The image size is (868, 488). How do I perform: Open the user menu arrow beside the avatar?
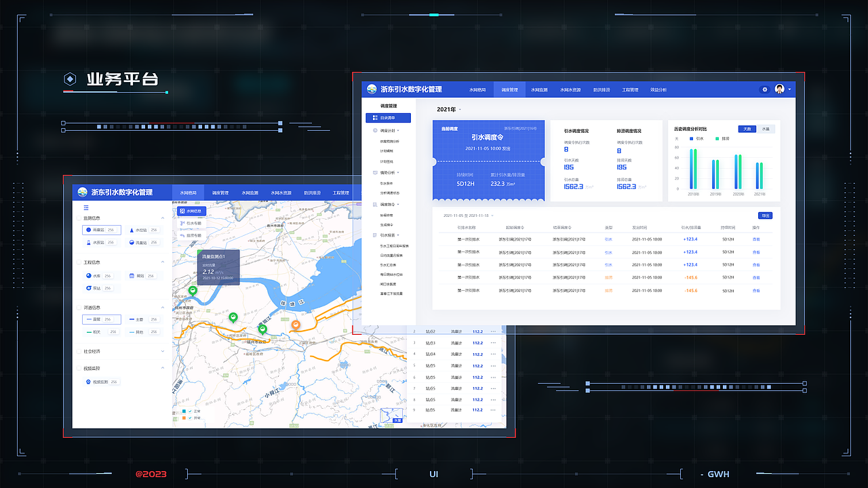click(790, 89)
